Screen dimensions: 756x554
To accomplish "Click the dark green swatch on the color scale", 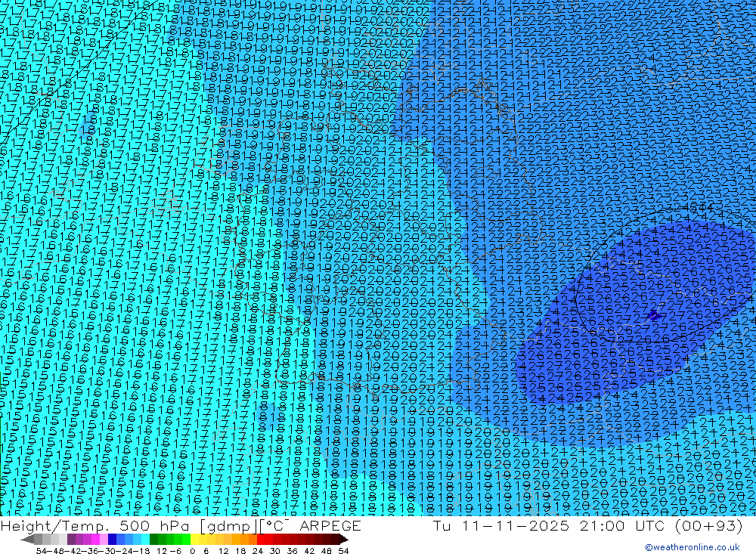I will pyautogui.click(x=153, y=540).
